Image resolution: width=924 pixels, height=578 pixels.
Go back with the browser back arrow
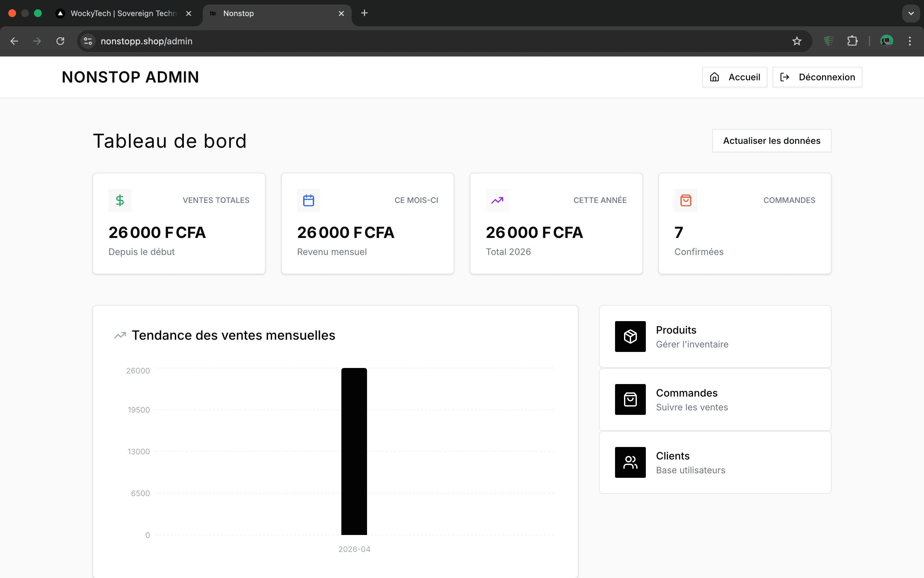[x=14, y=41]
